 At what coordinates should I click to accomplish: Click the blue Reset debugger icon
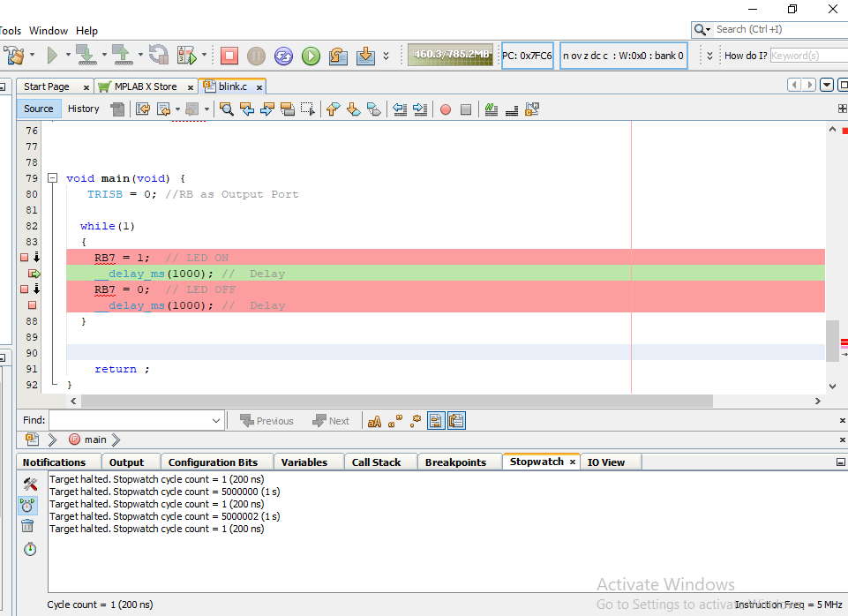pos(283,56)
